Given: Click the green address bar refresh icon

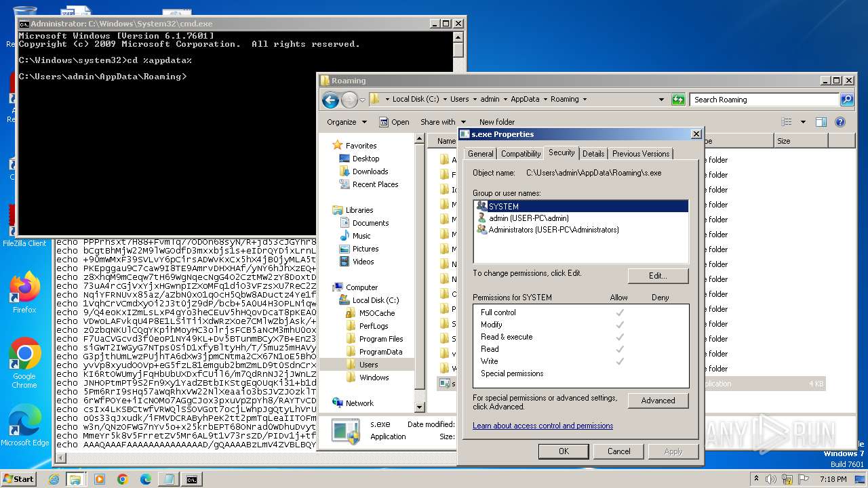Looking at the screenshot, I should tap(678, 100).
